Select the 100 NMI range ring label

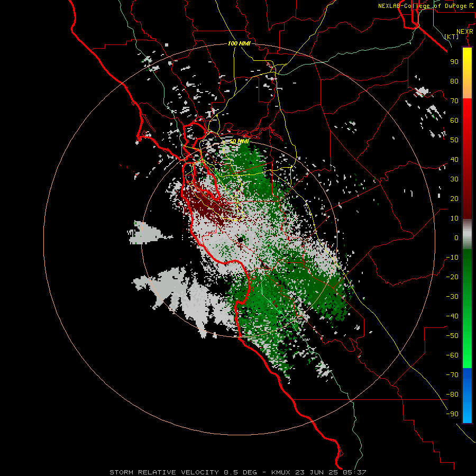pos(239,43)
